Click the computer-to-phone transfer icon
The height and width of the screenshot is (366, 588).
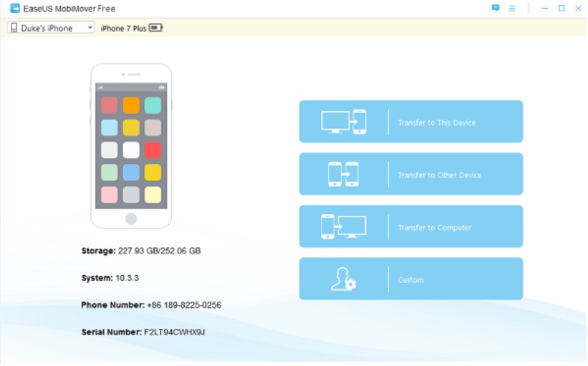[x=344, y=122]
